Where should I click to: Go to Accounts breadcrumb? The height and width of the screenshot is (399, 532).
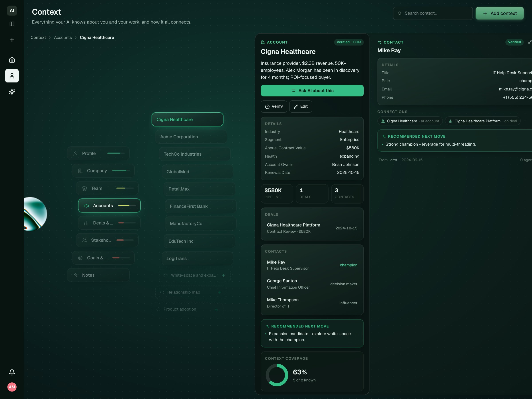63,37
